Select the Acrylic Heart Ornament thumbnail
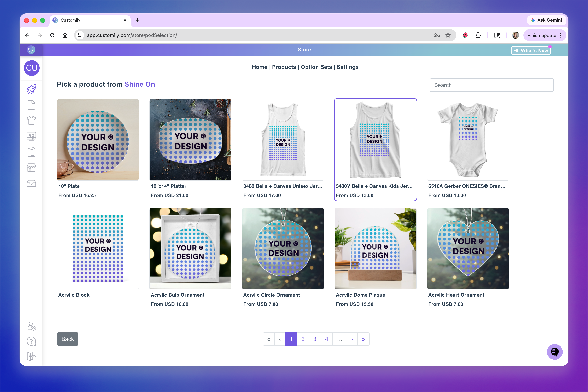This screenshot has width=588, height=392. click(x=468, y=248)
